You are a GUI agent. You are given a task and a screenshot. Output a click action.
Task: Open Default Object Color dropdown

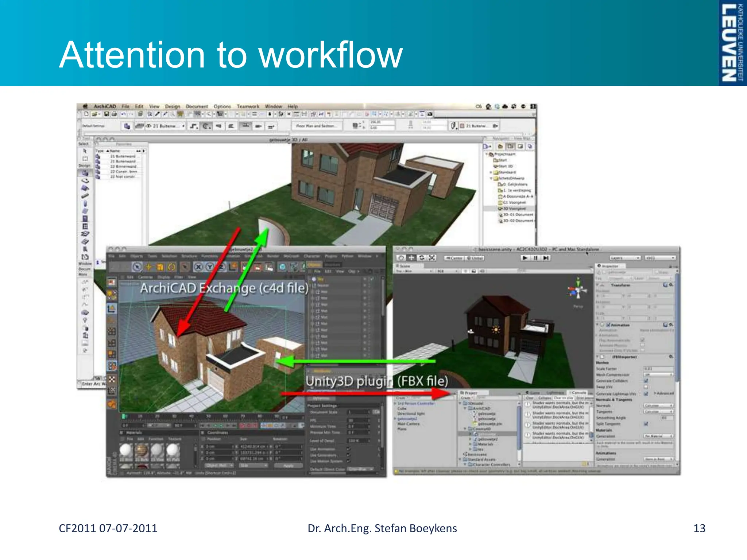360,469
